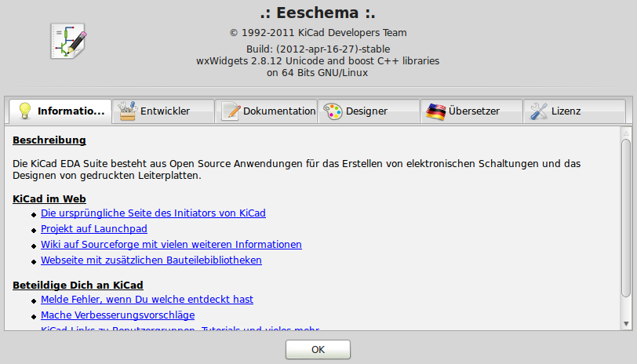
Task: Click the toolbox icon on Entwickler tab
Action: click(128, 111)
